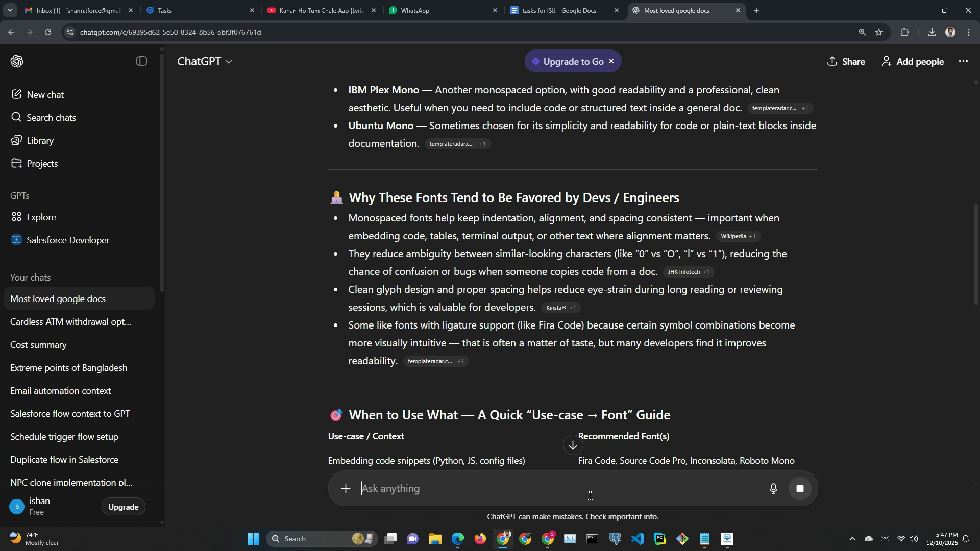Screen dimensions: 980x551
Task: Toggle sound via taskbar volume icon
Action: click(x=914, y=539)
